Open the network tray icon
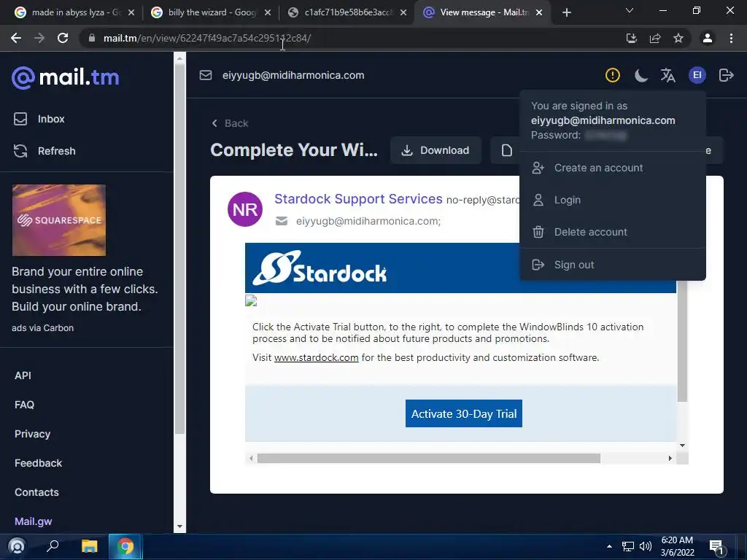The width and height of the screenshot is (747, 560). tap(628, 546)
